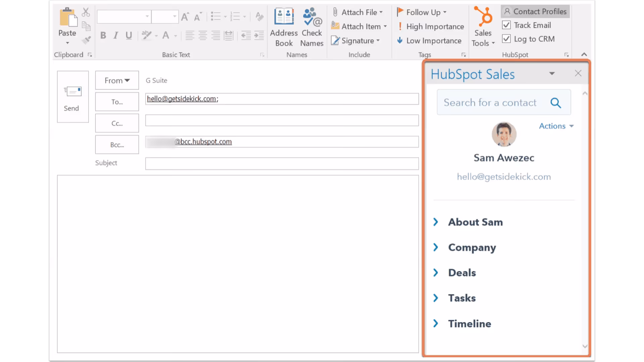
Task: Open Clipboard group dialog launcher
Action: [x=90, y=55]
